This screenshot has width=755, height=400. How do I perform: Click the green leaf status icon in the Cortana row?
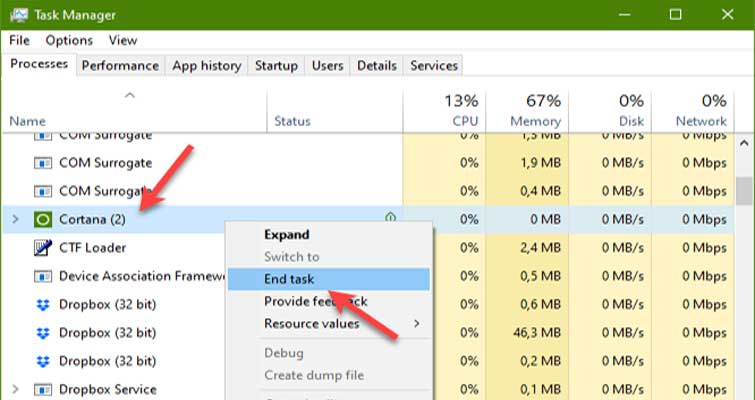tap(391, 218)
